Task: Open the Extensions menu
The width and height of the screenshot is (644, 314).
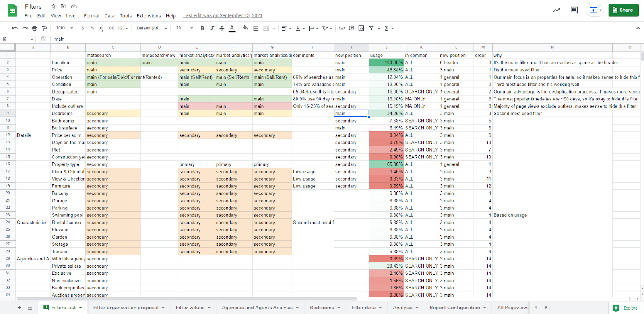Action: click(149, 16)
